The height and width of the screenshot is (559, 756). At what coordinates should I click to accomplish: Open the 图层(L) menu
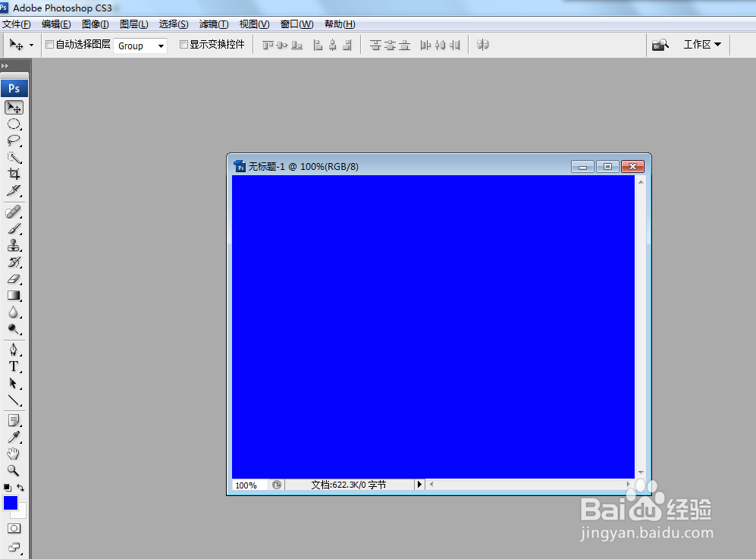pyautogui.click(x=133, y=24)
